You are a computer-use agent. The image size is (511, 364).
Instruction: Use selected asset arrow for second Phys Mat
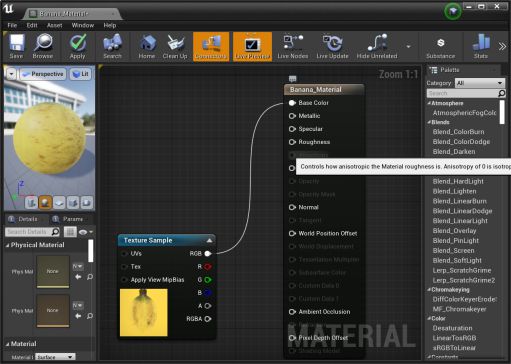[78, 316]
